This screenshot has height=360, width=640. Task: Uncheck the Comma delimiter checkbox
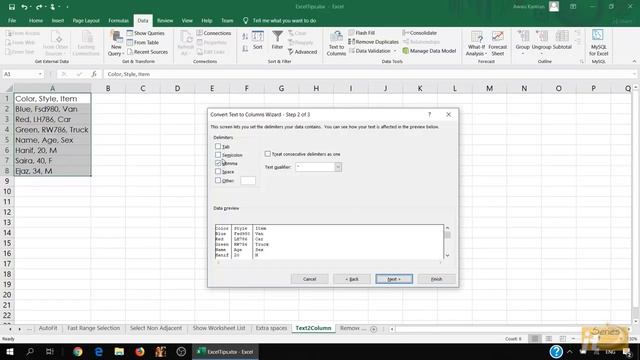[x=218, y=163]
